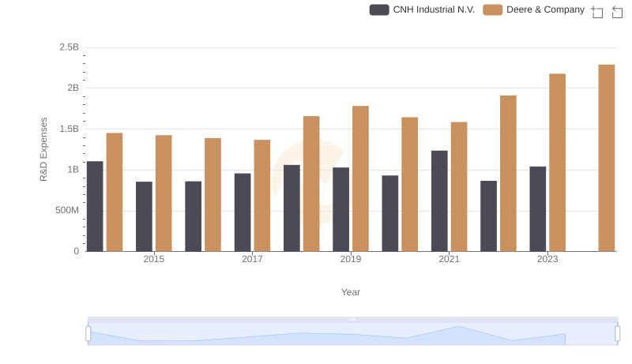Click the CNH Industrial bar for 2018
This screenshot has height=364, width=632.
pyautogui.click(x=292, y=208)
